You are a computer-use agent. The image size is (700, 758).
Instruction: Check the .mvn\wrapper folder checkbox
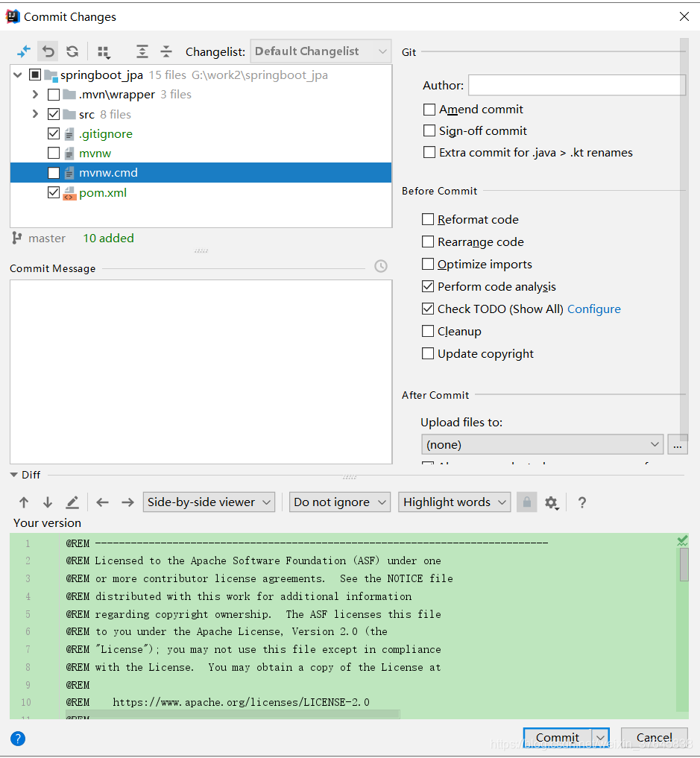(x=54, y=94)
